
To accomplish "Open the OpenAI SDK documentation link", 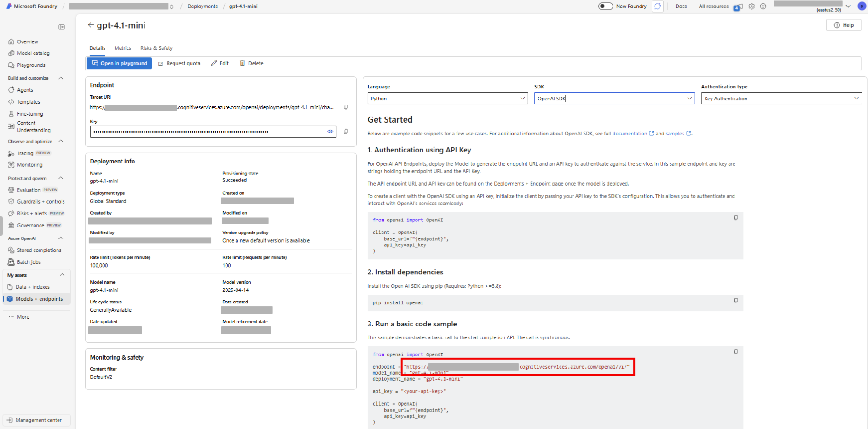I will click(633, 134).
